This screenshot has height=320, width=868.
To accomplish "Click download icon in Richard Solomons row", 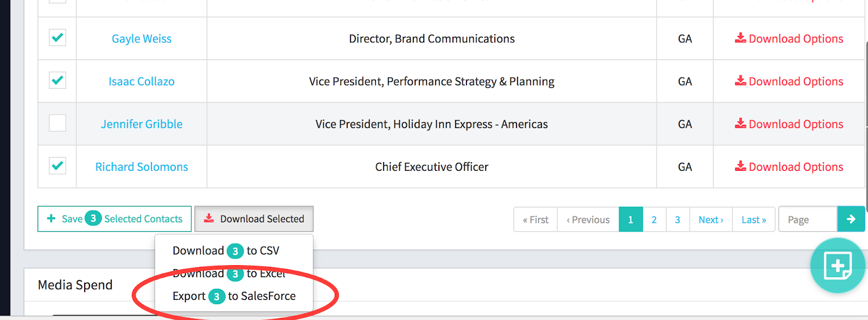I will (x=740, y=166).
